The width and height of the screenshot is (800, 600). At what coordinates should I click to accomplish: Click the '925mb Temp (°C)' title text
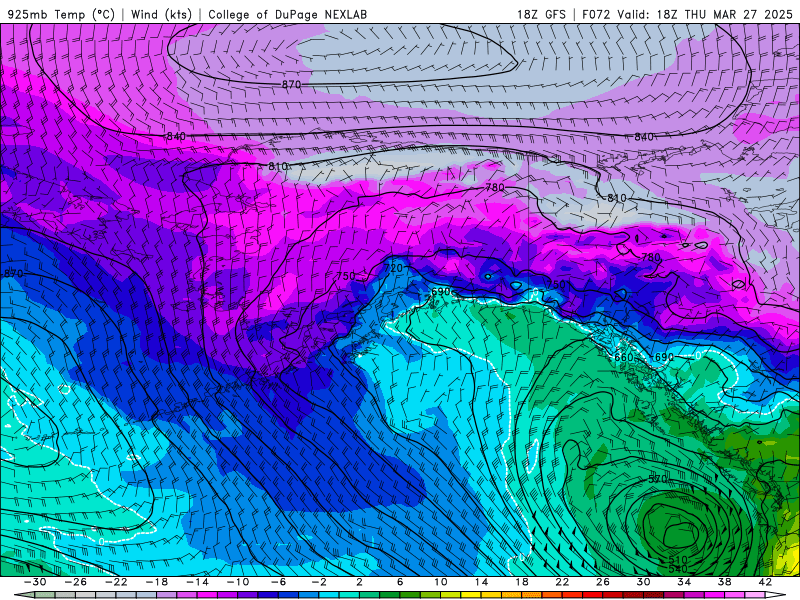61,14
